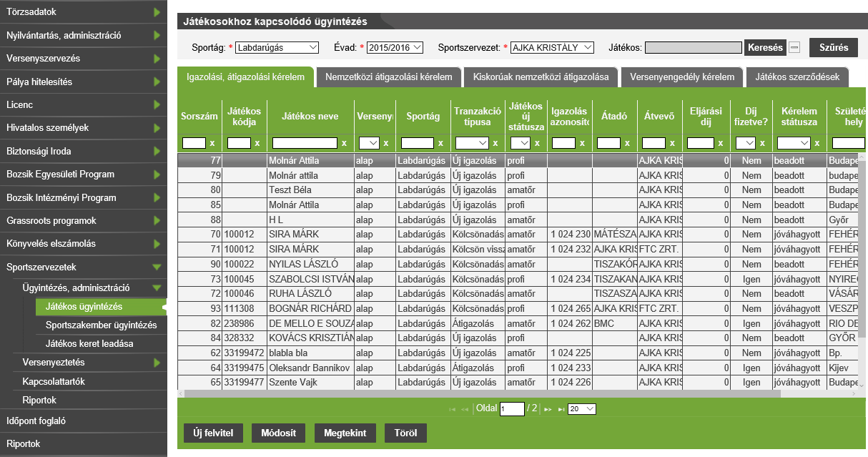The image size is (868, 457).
Task: Clear the Játékos új státusza filter (x)
Action: 537,143
